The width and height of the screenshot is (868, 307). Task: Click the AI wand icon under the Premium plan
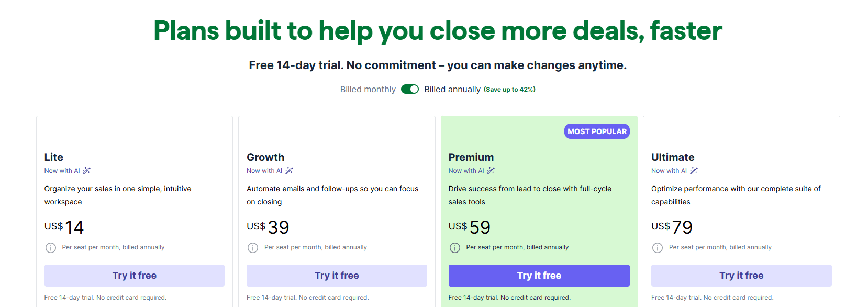[x=491, y=170]
